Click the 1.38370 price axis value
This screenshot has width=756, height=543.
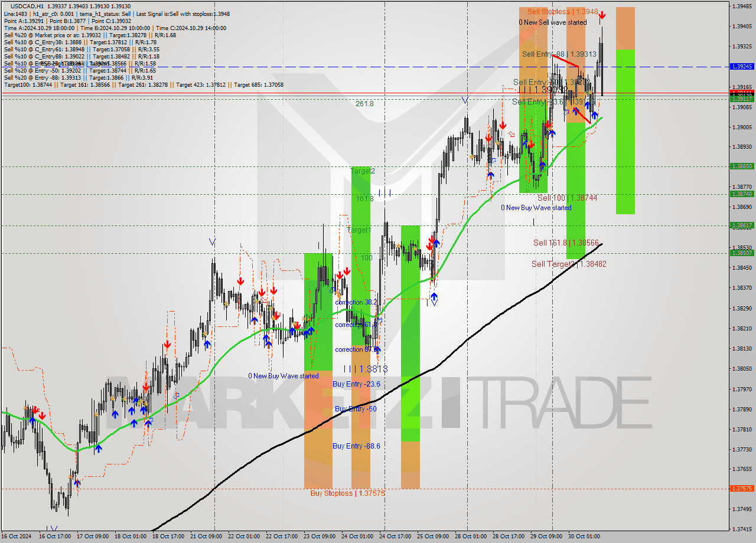click(x=742, y=288)
